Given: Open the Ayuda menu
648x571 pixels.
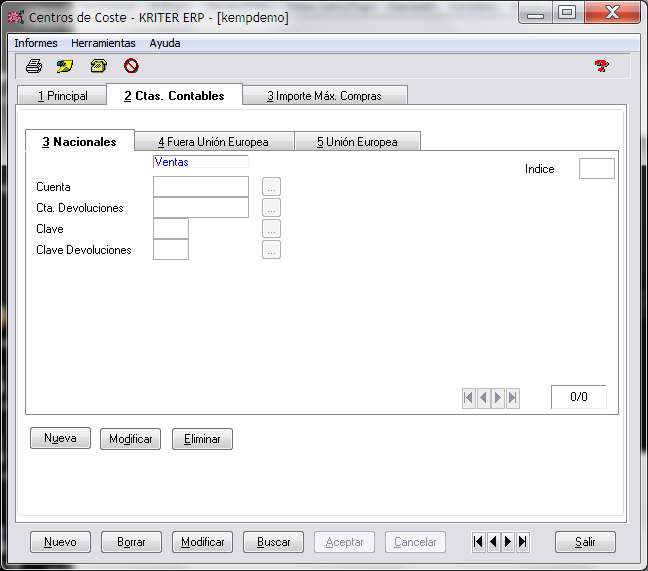Looking at the screenshot, I should click(x=165, y=43).
